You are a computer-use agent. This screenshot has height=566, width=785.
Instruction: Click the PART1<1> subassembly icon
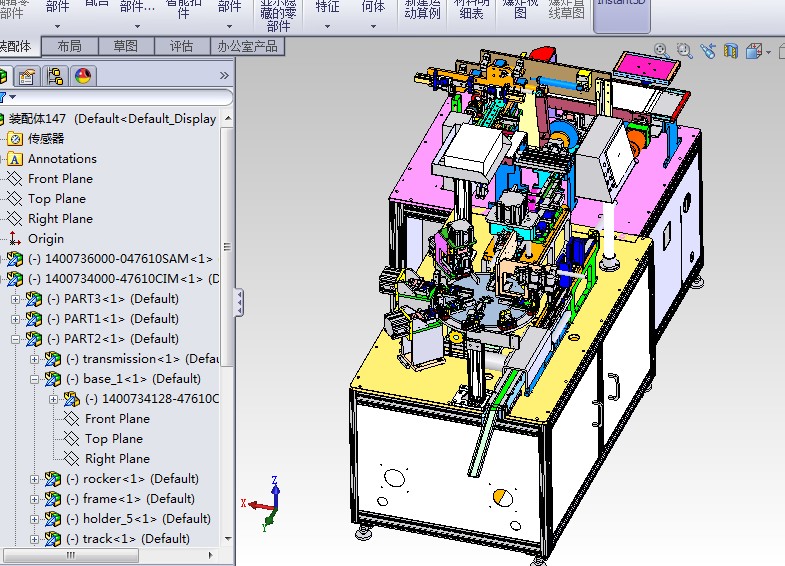(34, 319)
